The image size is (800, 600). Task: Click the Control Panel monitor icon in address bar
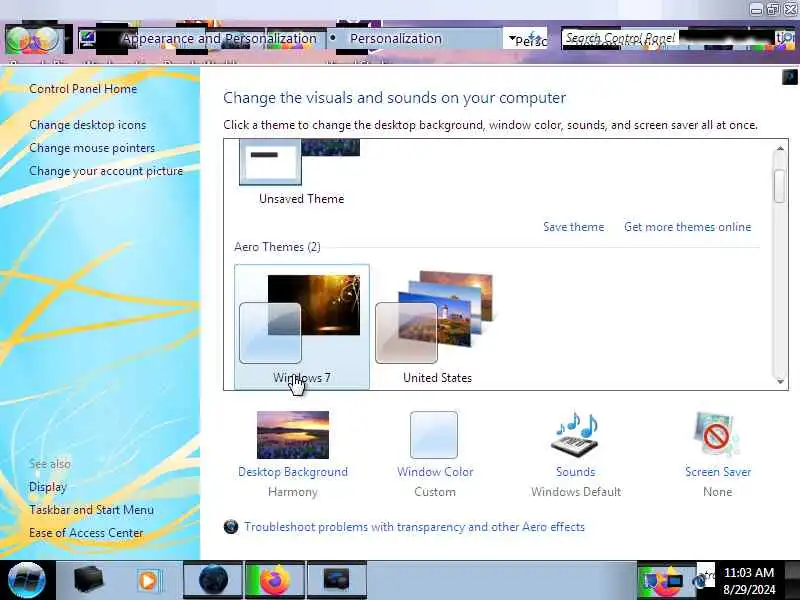coord(88,39)
